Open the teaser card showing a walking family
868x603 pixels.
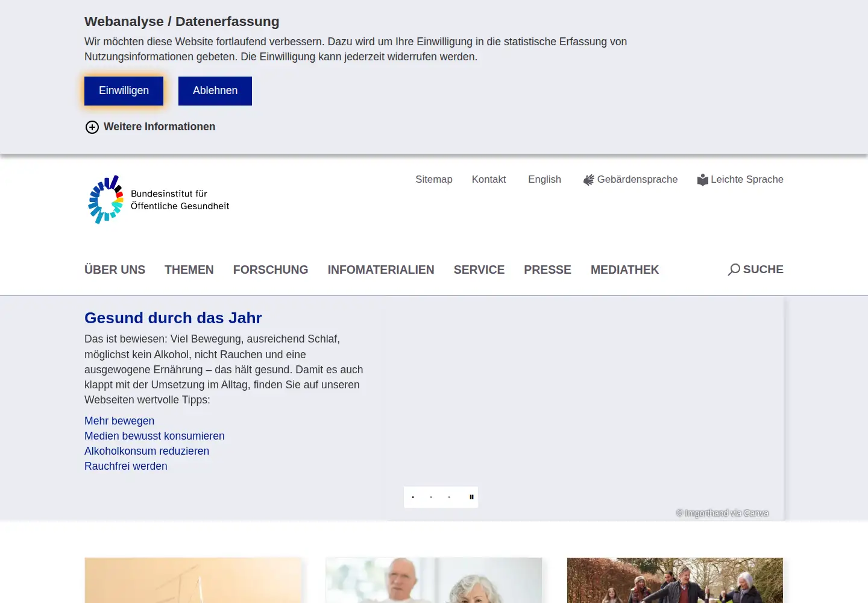(675, 580)
